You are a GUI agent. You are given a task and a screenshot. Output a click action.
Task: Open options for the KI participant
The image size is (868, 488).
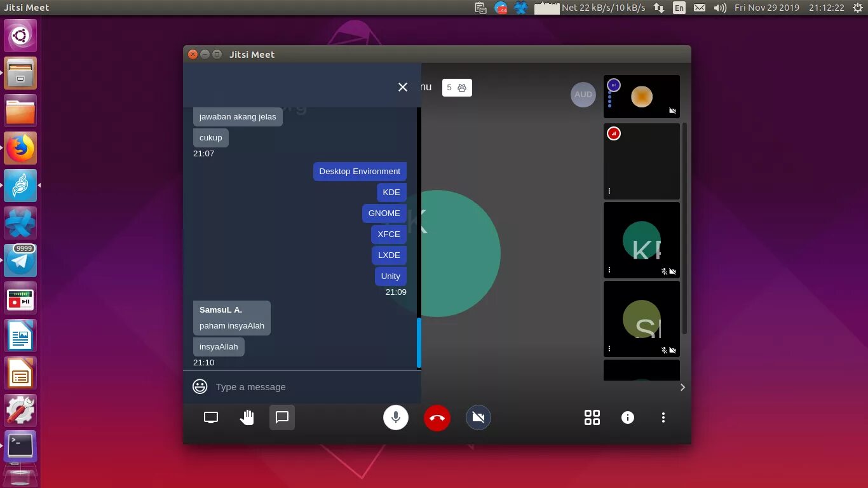click(609, 269)
